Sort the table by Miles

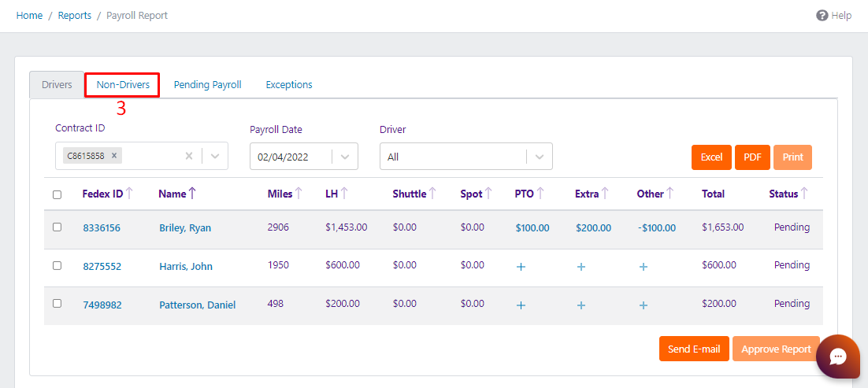coord(284,194)
